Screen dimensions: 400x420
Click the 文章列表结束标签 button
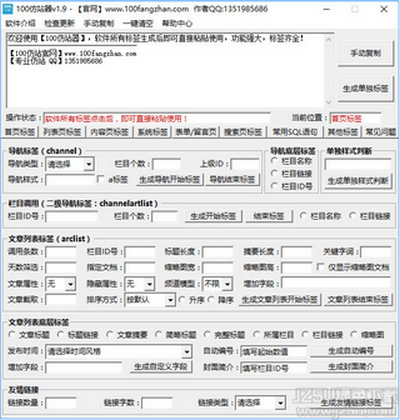(x=358, y=300)
